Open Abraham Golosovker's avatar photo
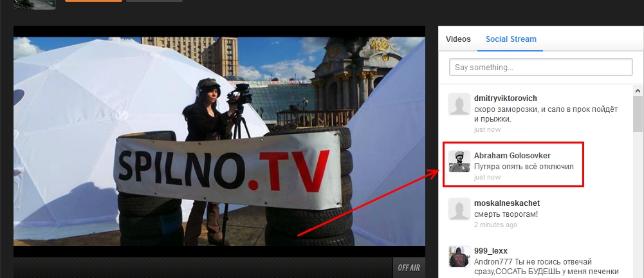 click(x=459, y=161)
